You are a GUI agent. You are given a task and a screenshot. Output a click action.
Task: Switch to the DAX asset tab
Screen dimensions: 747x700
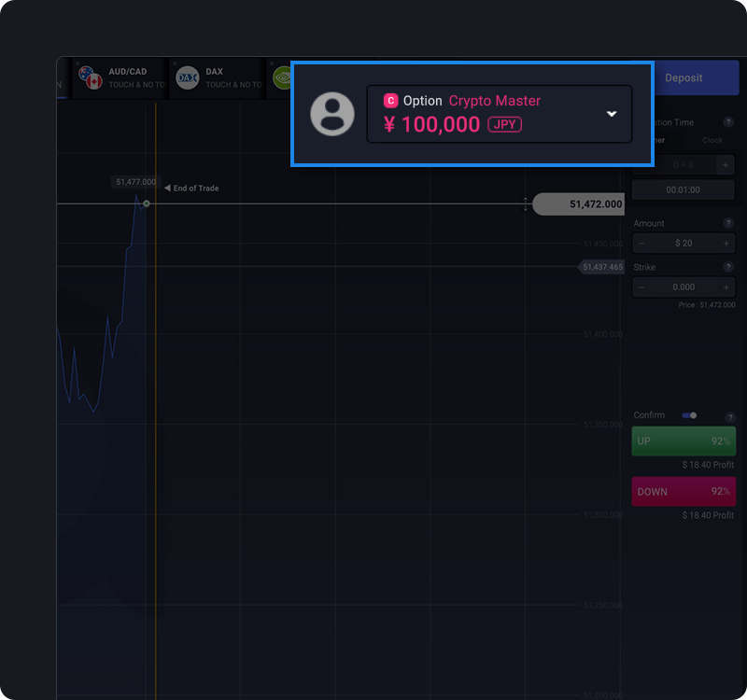point(218,78)
